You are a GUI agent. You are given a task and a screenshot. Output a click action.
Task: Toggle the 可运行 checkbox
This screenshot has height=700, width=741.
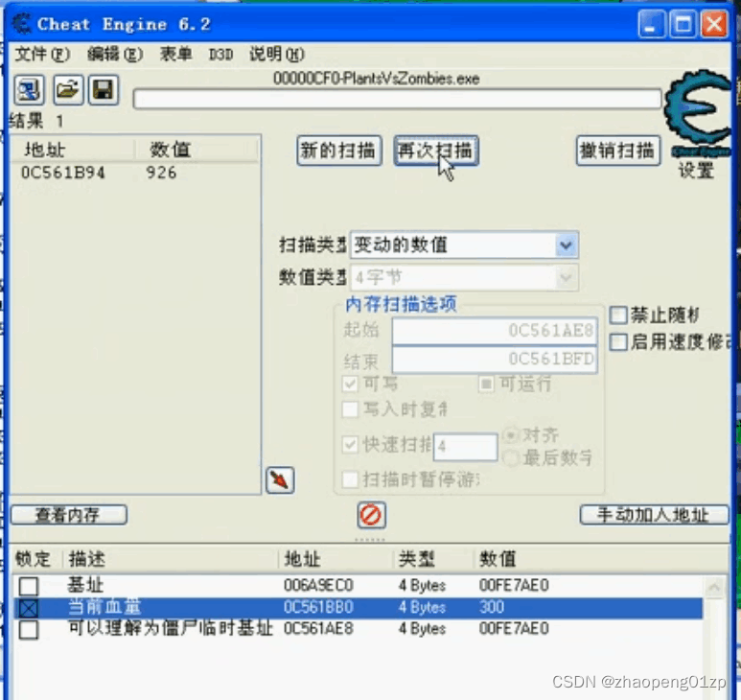pos(486,384)
